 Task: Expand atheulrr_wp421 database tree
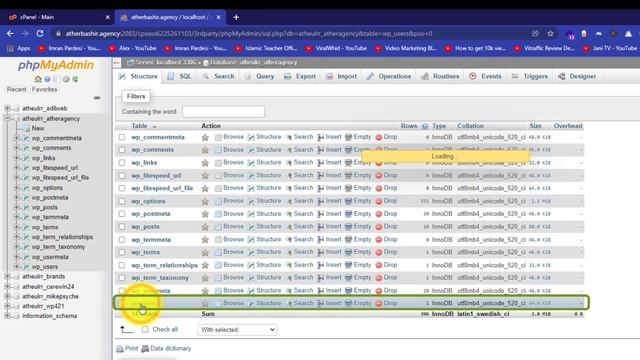pyautogui.click(x=7, y=306)
